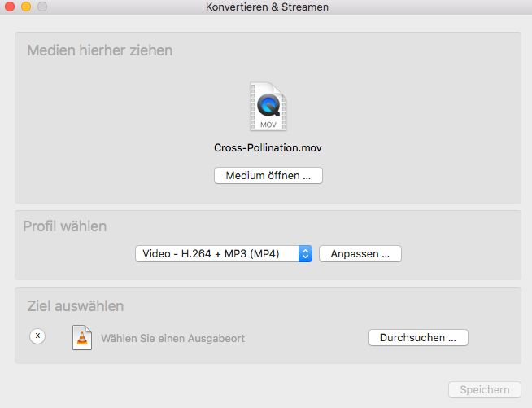This screenshot has width=532, height=408.
Task: Click the Wählen Sie einen Ausgabeort text
Action: (x=172, y=338)
